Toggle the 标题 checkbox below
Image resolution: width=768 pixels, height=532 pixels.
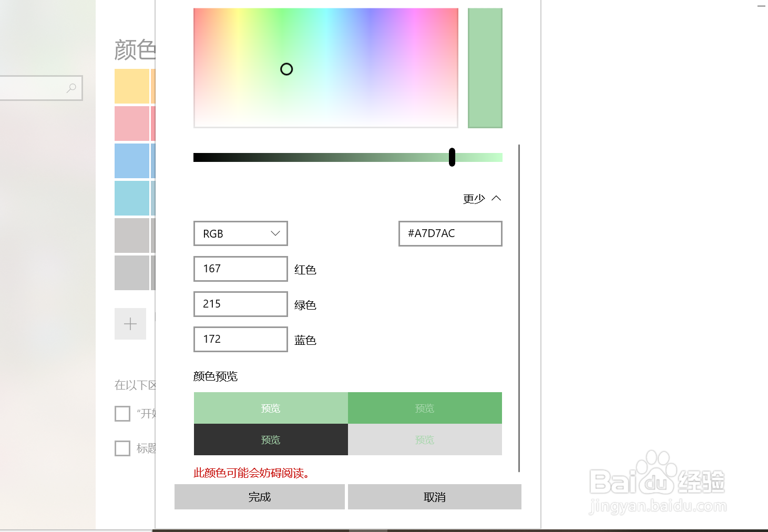122,448
